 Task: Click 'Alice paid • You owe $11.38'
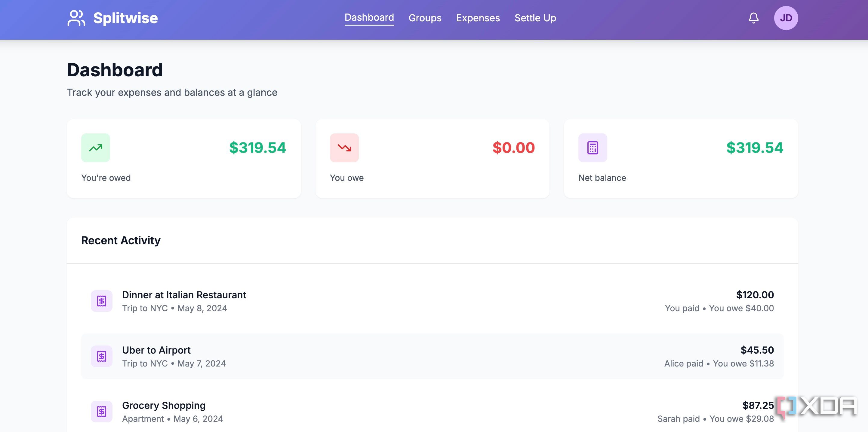pyautogui.click(x=719, y=364)
